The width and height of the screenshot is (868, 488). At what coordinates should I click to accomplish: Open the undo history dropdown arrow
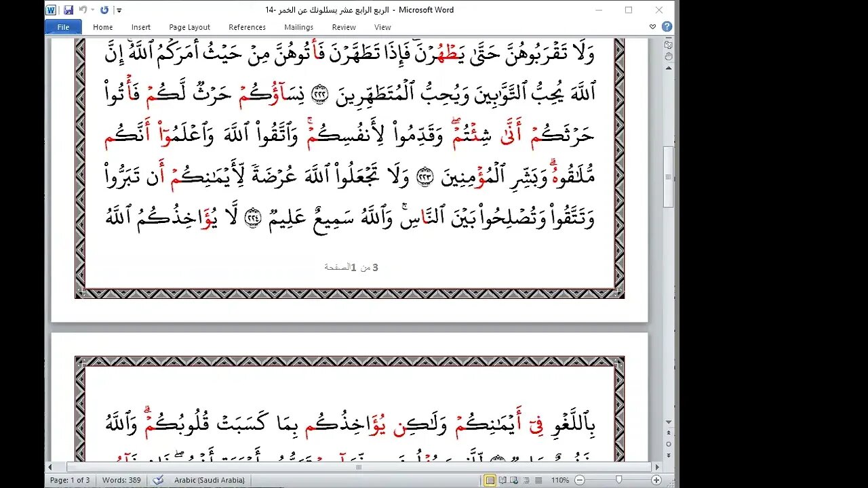coord(92,10)
